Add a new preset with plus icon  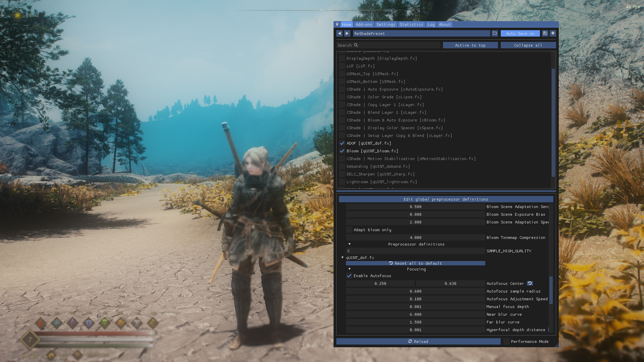pyautogui.click(x=553, y=34)
